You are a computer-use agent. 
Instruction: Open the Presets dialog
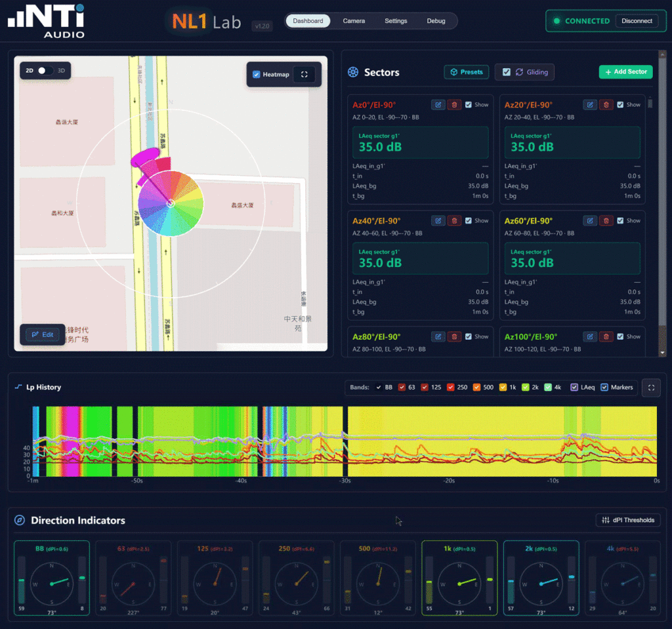click(466, 71)
